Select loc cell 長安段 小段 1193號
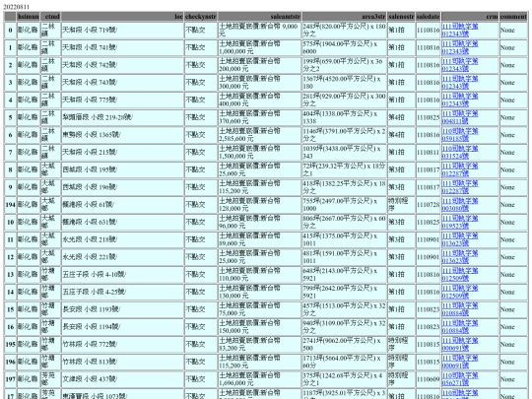This screenshot has width=532, height=399. tap(122, 309)
